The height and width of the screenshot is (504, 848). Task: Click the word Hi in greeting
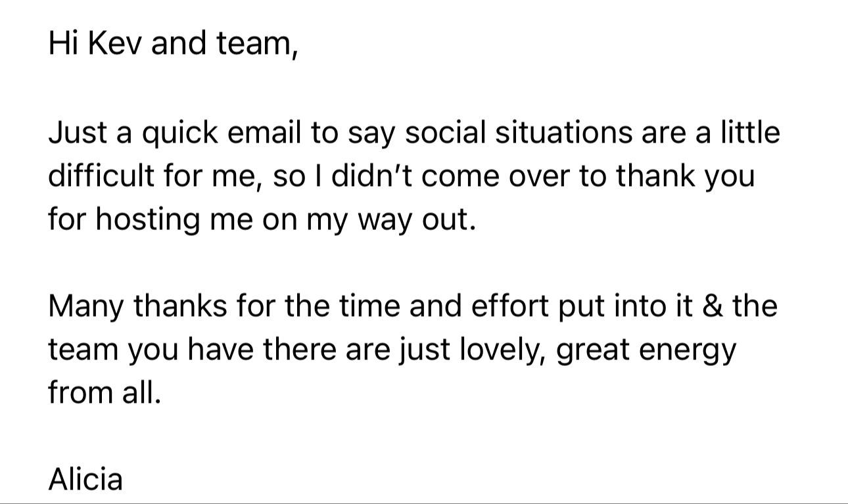pos(63,43)
